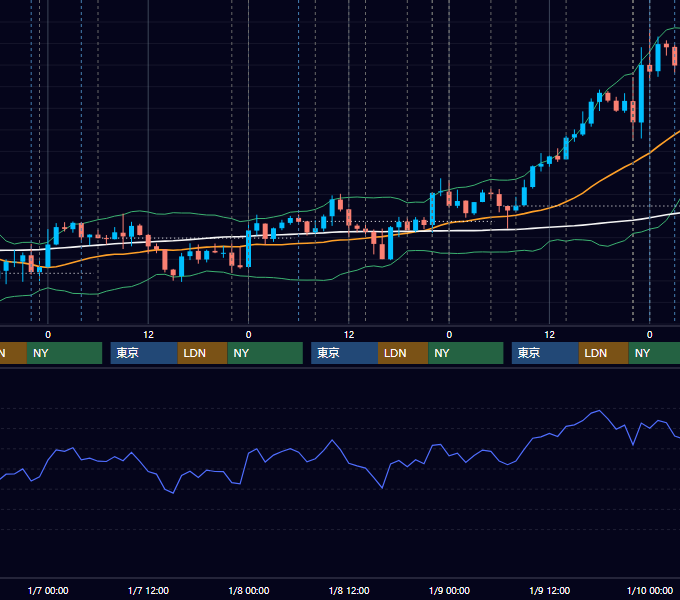Select the 東京 session block on 1/8
This screenshot has height=600, width=680.
tap(345, 353)
